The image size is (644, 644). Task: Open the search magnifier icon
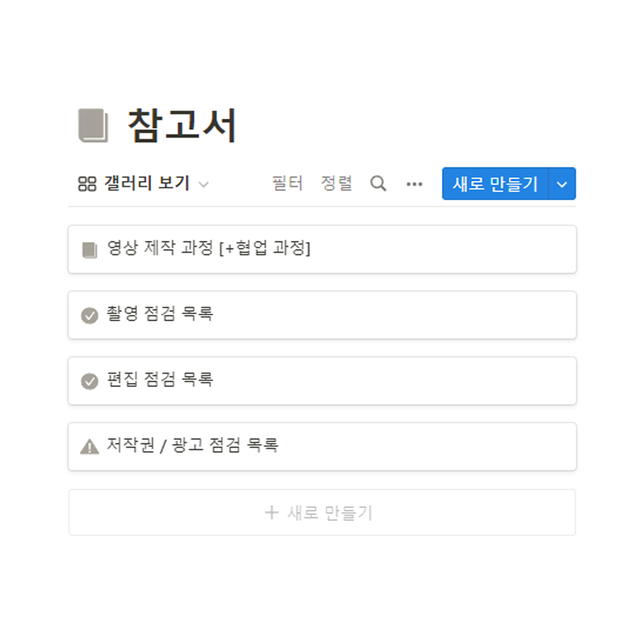[x=378, y=184]
